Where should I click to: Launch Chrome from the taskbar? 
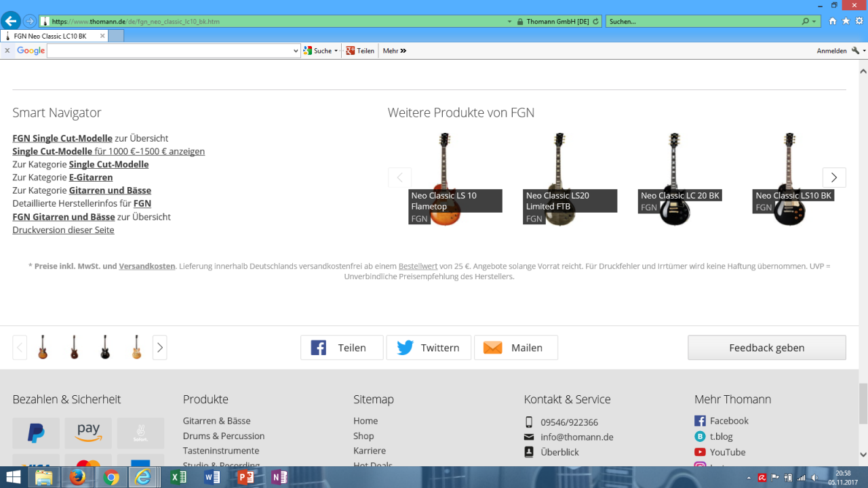coord(111,477)
